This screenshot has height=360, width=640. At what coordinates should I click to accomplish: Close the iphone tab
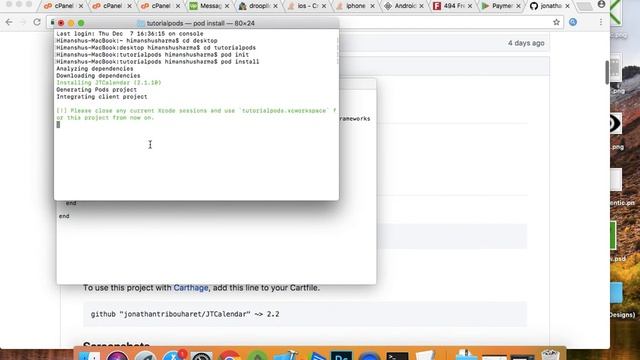372,6
